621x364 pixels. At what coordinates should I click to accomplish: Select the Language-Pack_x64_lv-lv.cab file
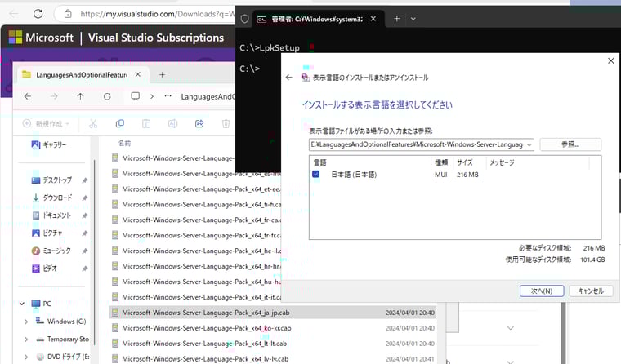click(x=272, y=359)
